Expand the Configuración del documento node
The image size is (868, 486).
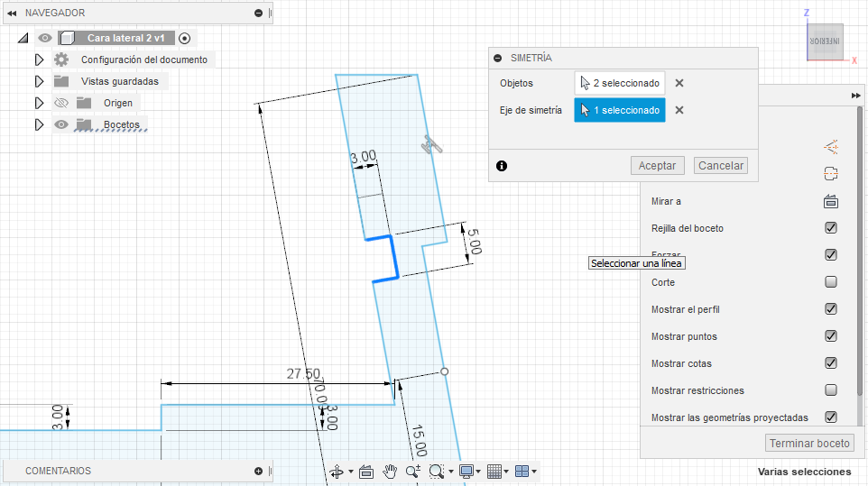pos(39,60)
